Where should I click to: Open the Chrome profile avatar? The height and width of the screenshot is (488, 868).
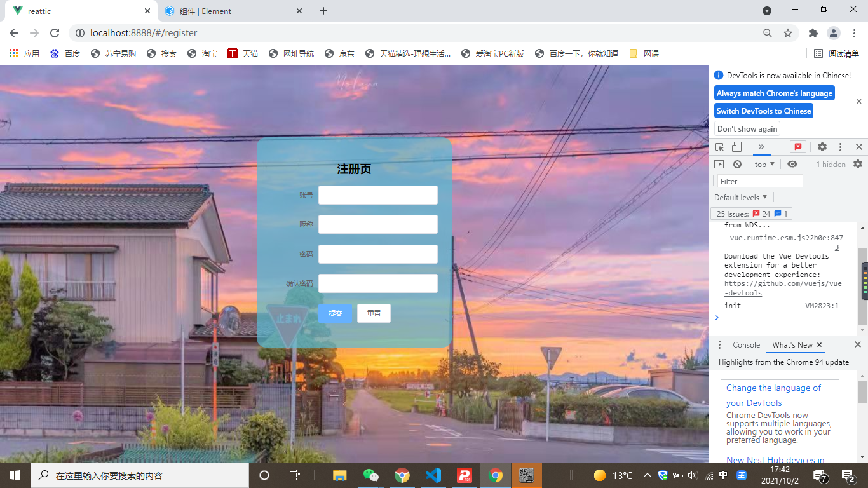[x=834, y=33]
